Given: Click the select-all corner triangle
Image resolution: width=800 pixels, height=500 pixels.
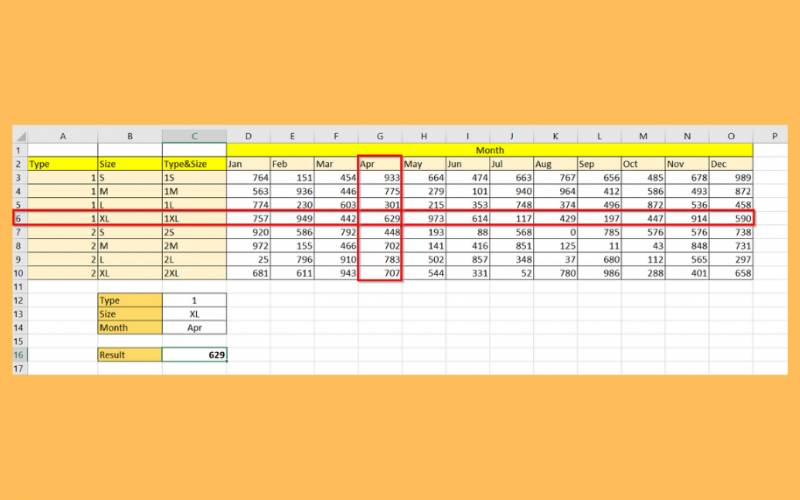Looking at the screenshot, I should pyautogui.click(x=20, y=135).
